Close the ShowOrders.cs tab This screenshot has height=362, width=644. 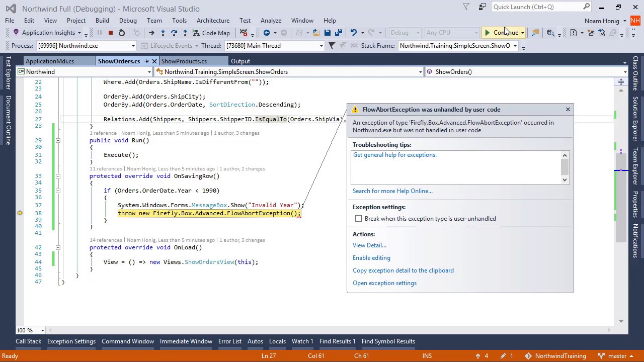pos(154,61)
